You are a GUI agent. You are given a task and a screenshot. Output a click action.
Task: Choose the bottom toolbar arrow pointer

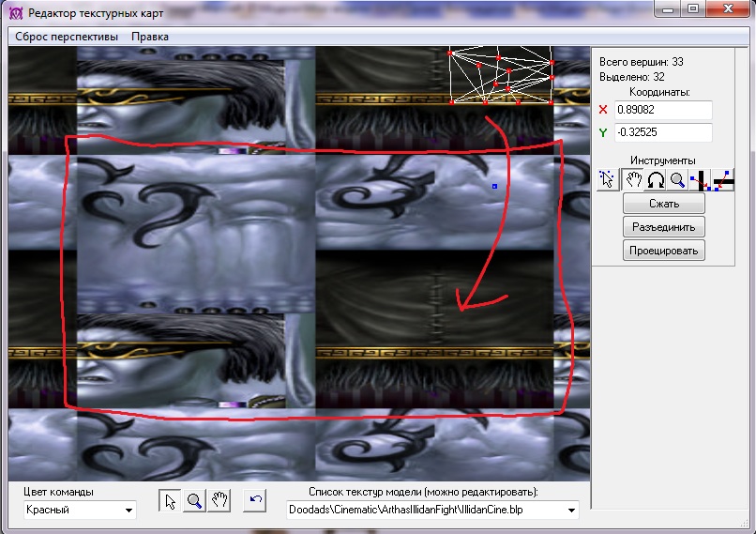[170, 501]
